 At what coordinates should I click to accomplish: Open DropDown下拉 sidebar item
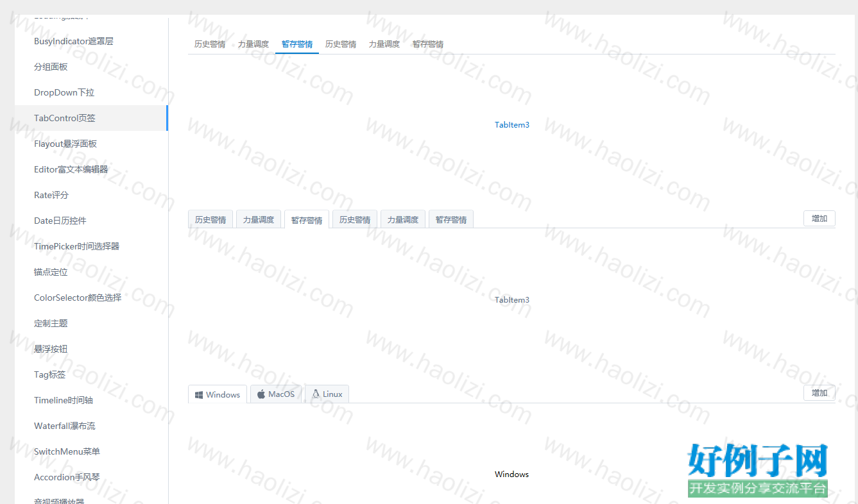click(x=91, y=92)
